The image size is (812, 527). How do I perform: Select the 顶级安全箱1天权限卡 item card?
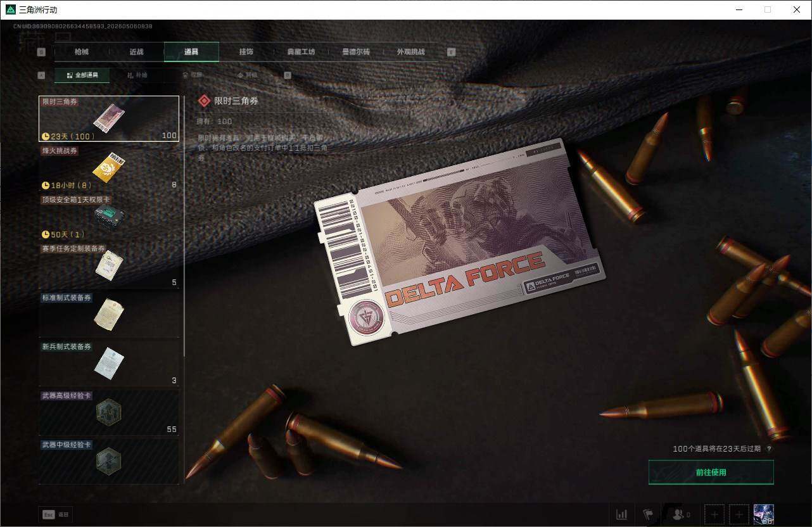(x=109, y=217)
